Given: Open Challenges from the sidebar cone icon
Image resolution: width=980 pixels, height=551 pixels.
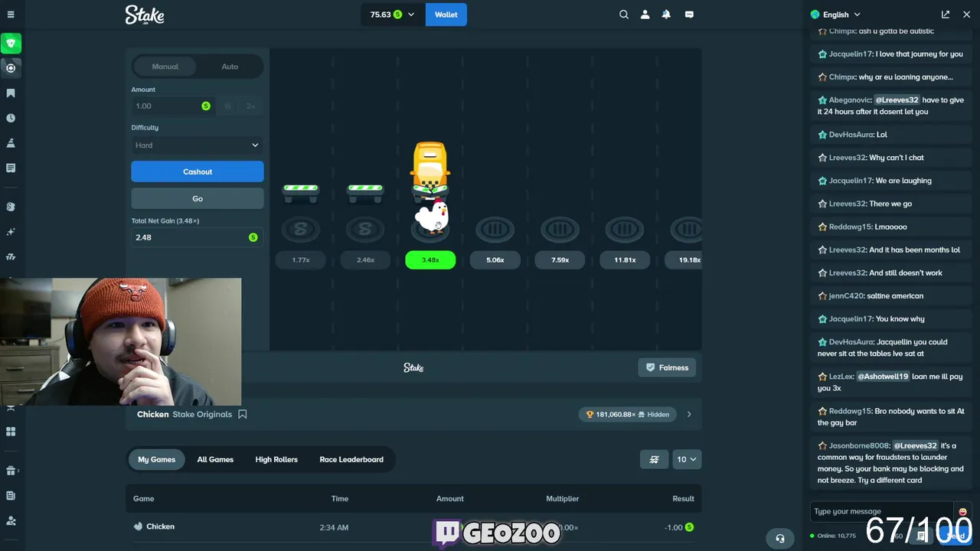Looking at the screenshot, I should pos(11,143).
